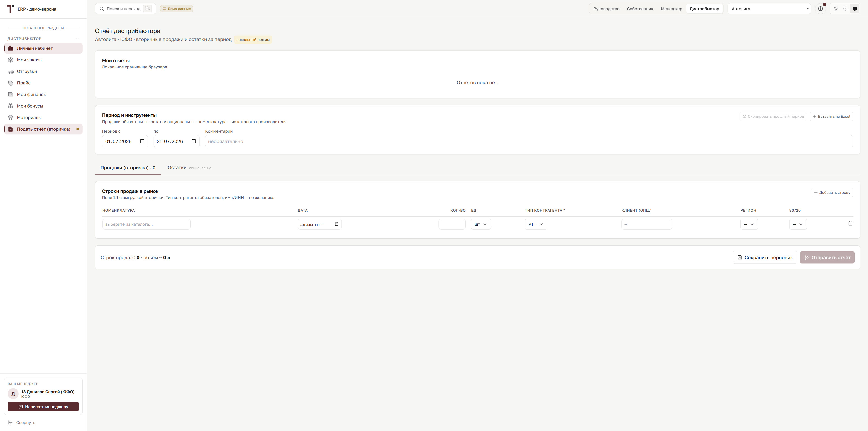Open Мои бонусы gift icon
This screenshot has height=431, width=868.
pos(10,106)
